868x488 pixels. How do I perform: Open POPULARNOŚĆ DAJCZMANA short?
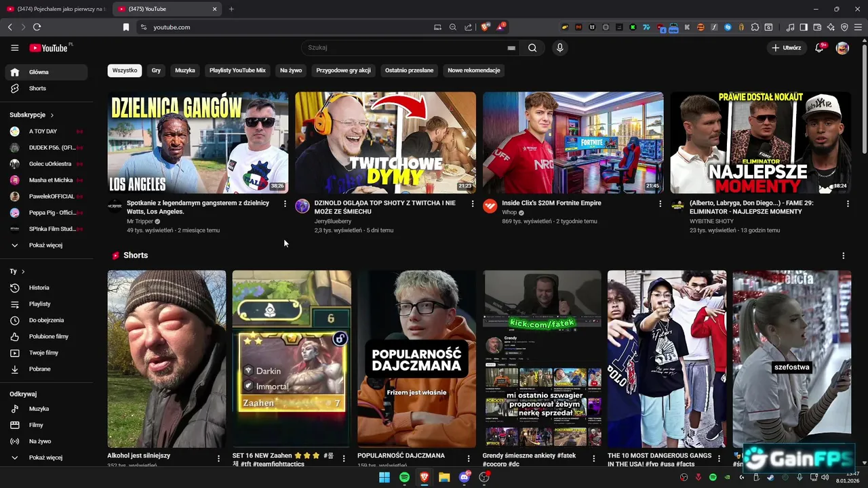416,359
